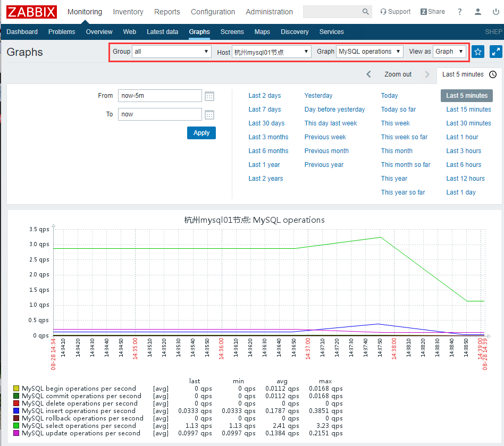Go to previous time period arrow
Viewport: 504px width, 446px height.
click(x=369, y=74)
